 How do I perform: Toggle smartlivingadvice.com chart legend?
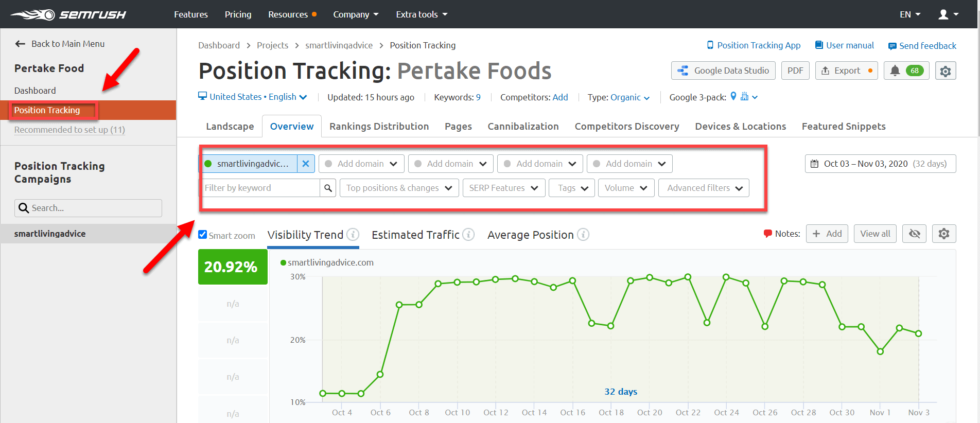[327, 262]
